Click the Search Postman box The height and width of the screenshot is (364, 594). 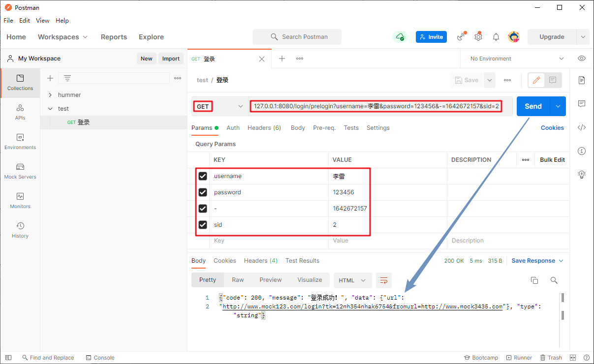point(297,37)
